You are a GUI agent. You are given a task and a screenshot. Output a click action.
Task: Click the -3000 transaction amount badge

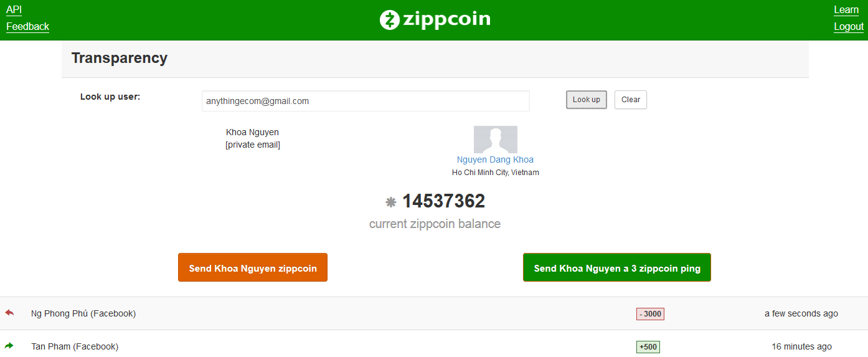[x=650, y=314]
